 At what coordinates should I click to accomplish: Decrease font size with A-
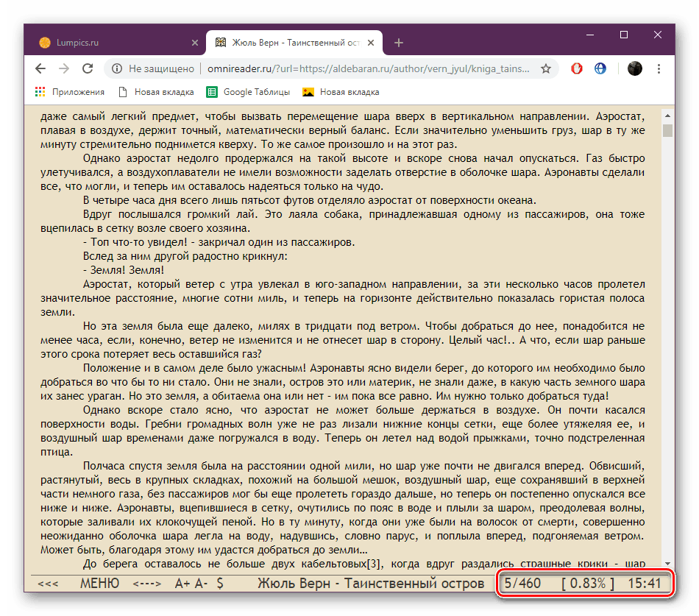[201, 584]
